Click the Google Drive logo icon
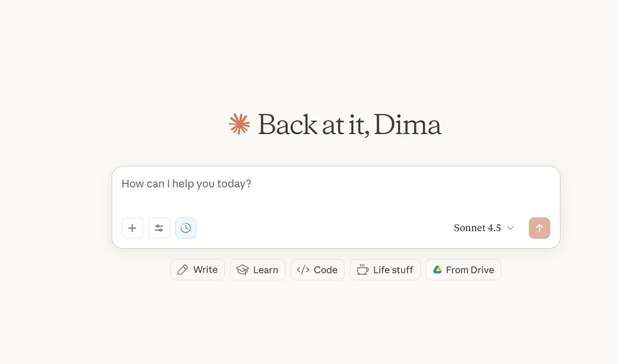Screen dimensions: 618x364 click(437, 270)
